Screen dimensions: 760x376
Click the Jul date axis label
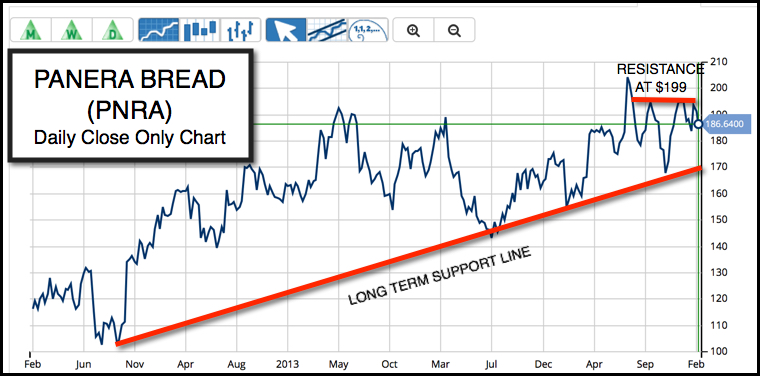pyautogui.click(x=492, y=364)
